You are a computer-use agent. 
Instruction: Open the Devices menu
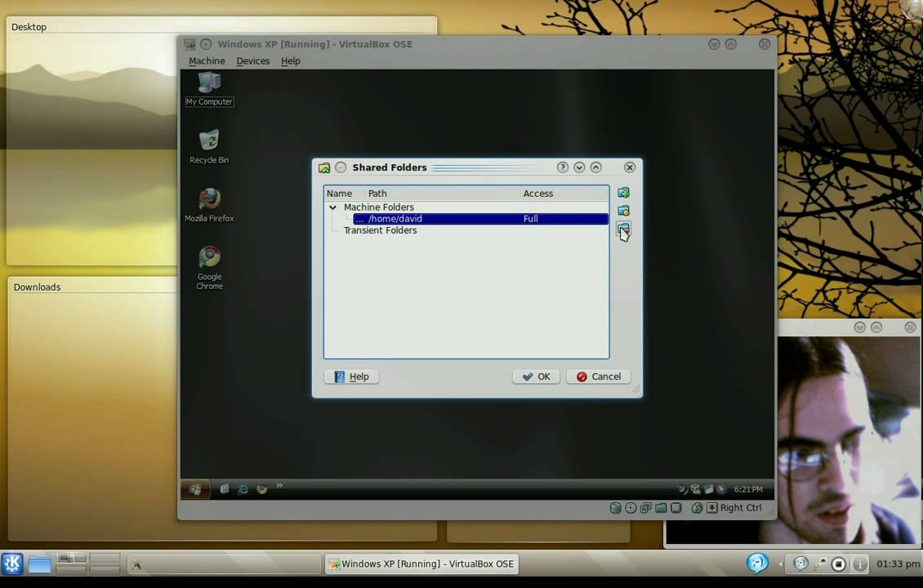pyautogui.click(x=252, y=60)
